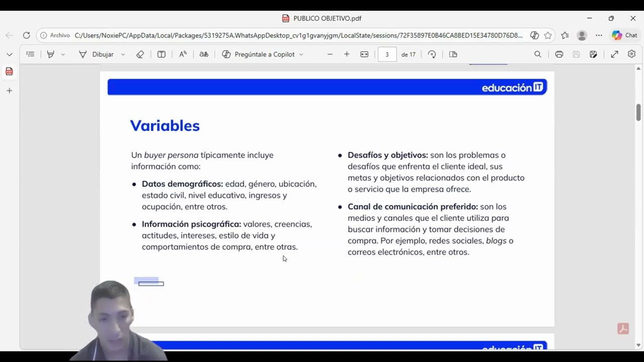
Task: Add a text box annotation
Action: click(162, 54)
